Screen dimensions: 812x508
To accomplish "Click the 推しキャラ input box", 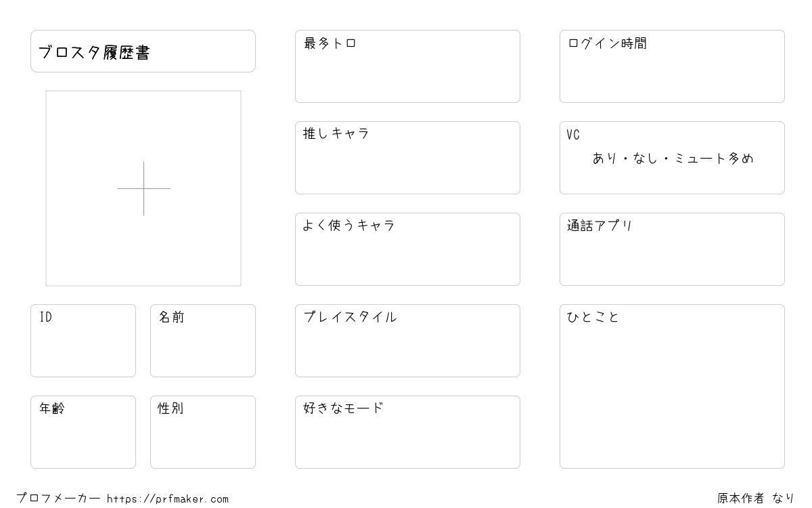I will pos(407,158).
